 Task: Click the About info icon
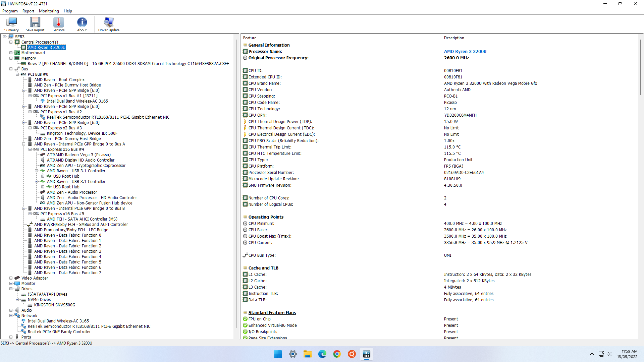point(82,24)
